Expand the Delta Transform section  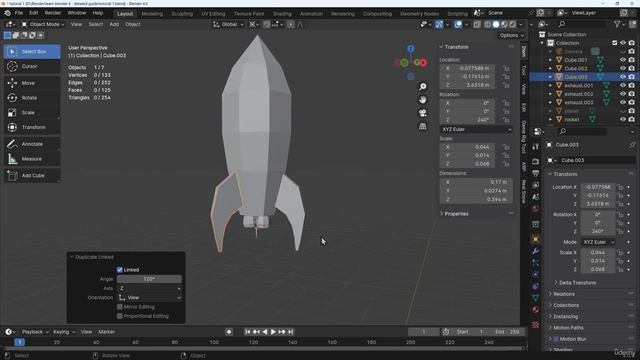click(x=578, y=282)
